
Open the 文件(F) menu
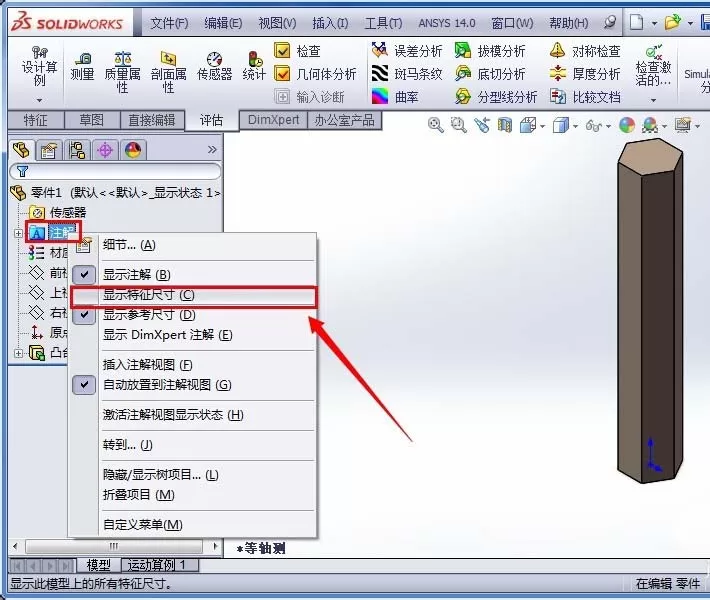pos(169,23)
